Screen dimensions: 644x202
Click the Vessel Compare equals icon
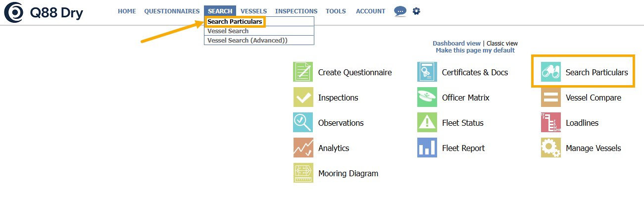pyautogui.click(x=550, y=98)
